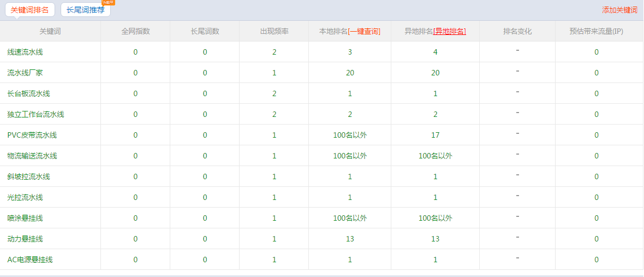Select keyword 长台板流水线
The image size is (644, 277).
(x=28, y=93)
